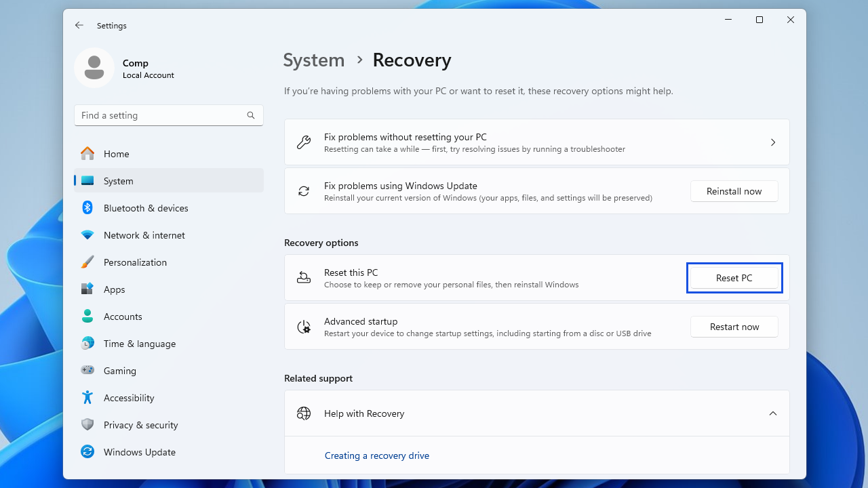Go to Gaming settings
This screenshot has width=868, height=488.
tap(169, 371)
